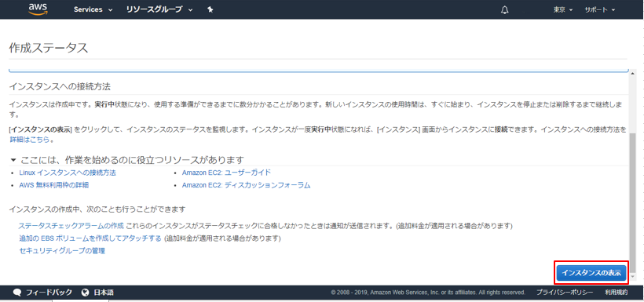Open the 東京 region selector
This screenshot has width=644, height=302.
pyautogui.click(x=562, y=10)
